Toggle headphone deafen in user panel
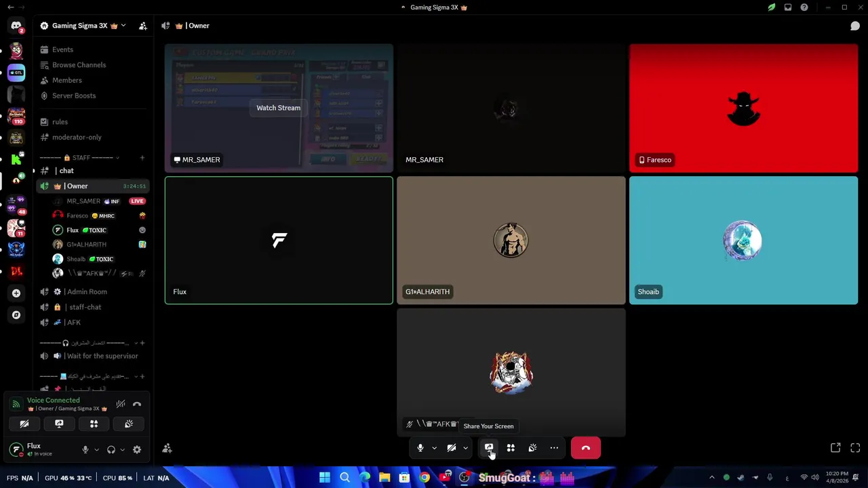 click(x=111, y=449)
